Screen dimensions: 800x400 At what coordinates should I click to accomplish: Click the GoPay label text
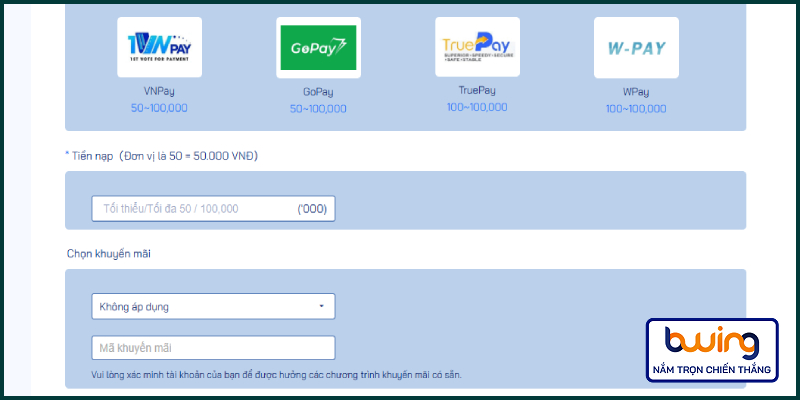click(318, 92)
